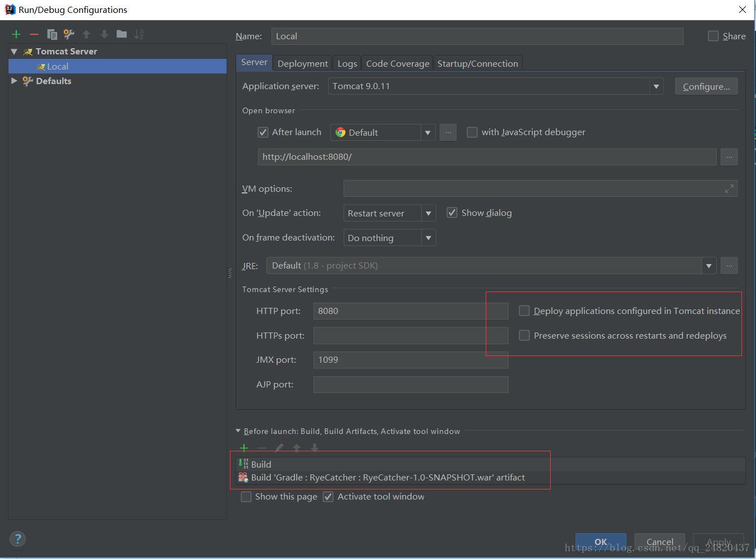This screenshot has height=559, width=756.
Task: Collapse the Tomcat Server tree node
Action: tap(14, 52)
